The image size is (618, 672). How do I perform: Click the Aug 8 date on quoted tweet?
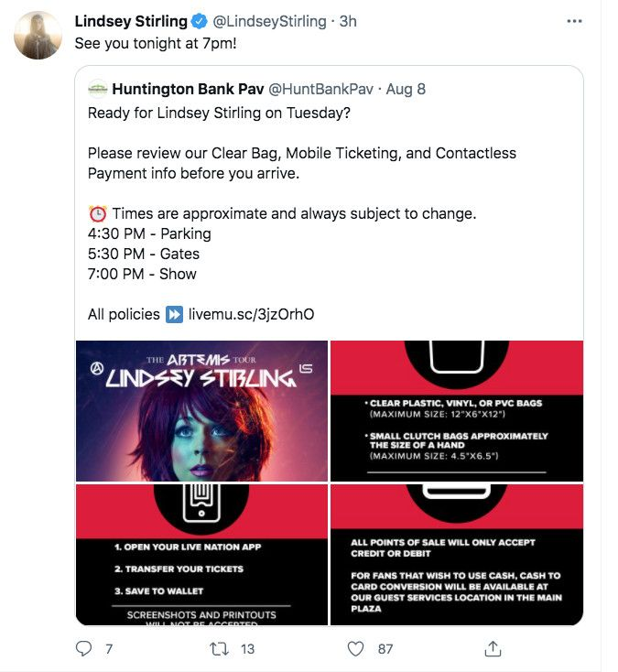pos(406,89)
